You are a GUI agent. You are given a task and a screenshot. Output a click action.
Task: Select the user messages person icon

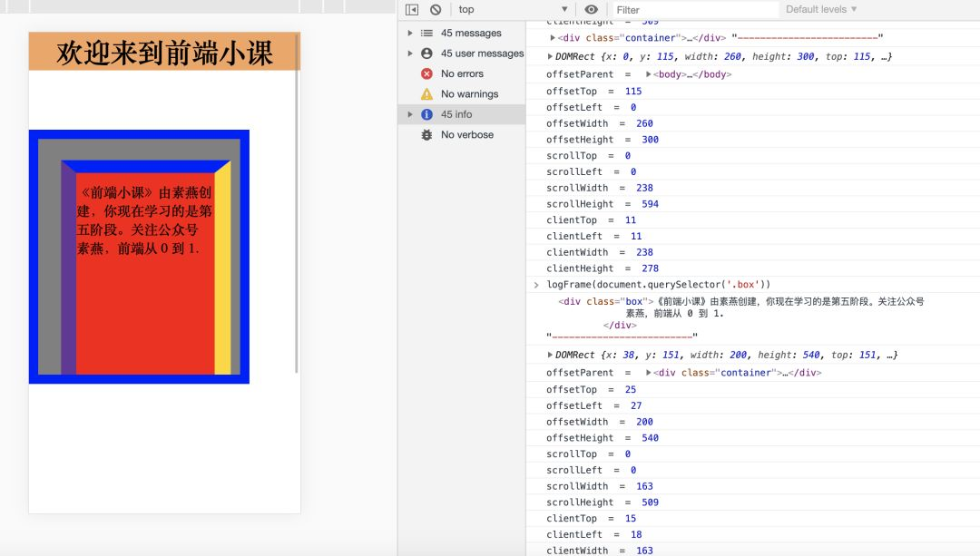coord(426,54)
